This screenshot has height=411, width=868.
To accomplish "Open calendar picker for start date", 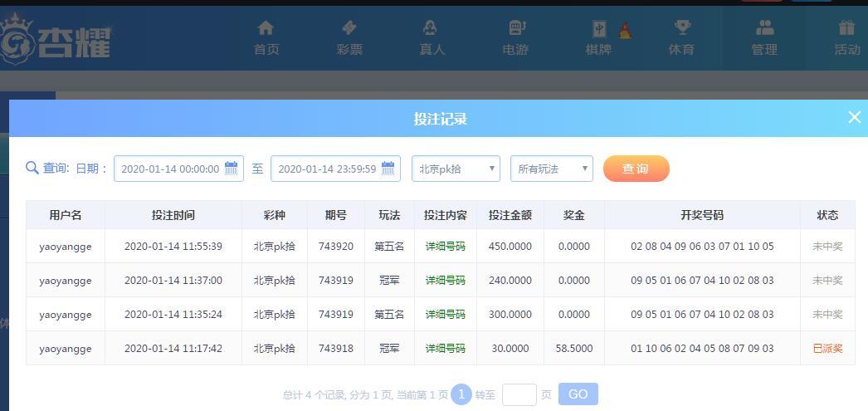I will [231, 169].
